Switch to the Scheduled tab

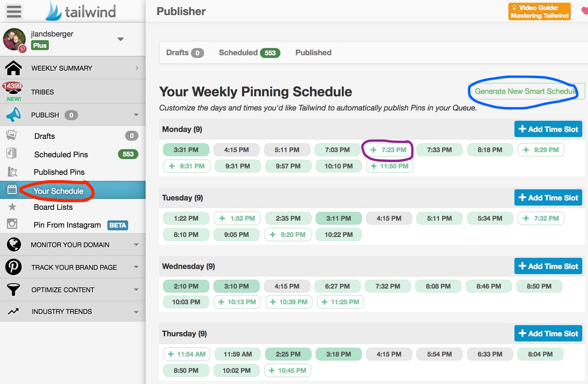click(x=249, y=53)
